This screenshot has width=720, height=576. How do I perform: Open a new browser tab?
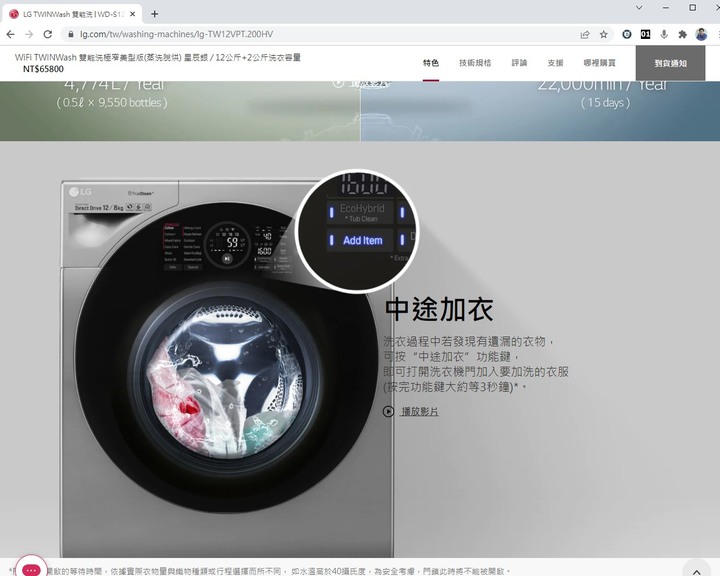(x=155, y=14)
